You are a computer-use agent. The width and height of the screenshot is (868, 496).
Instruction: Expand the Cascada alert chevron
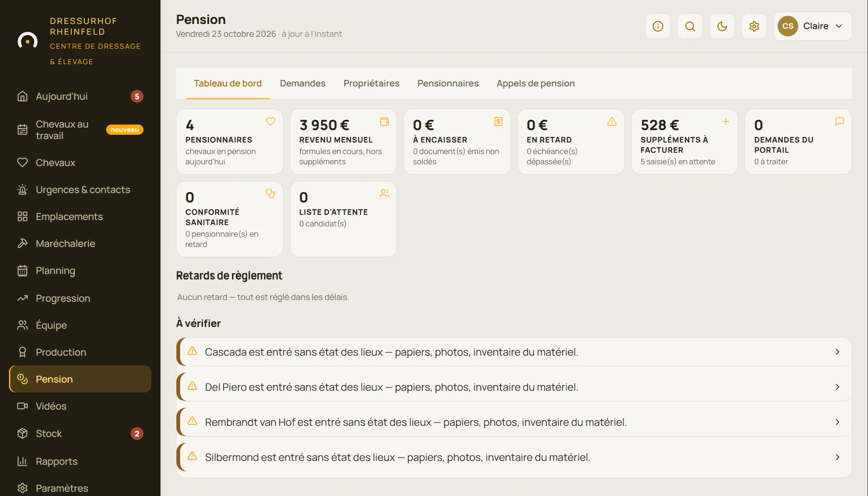(837, 352)
